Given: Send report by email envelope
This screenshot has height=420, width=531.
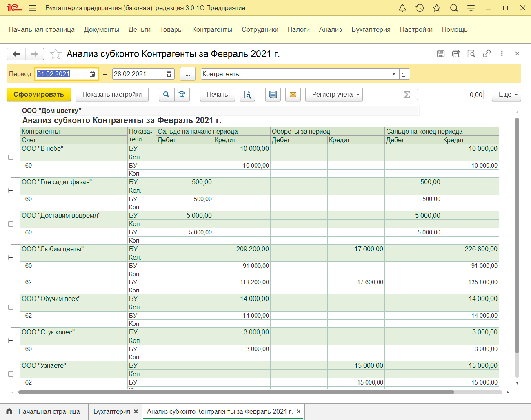Looking at the screenshot, I should coord(293,95).
